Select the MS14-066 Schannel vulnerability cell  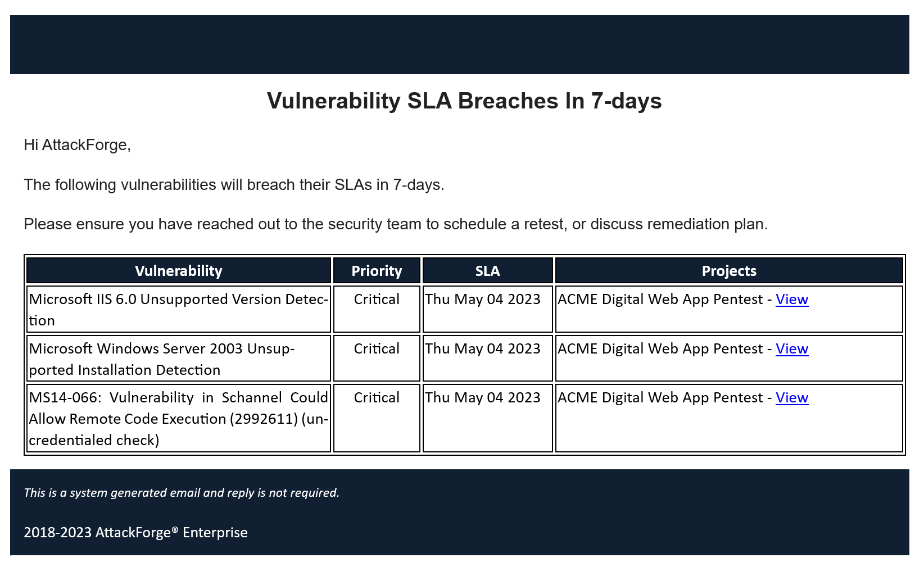pyautogui.click(x=178, y=419)
